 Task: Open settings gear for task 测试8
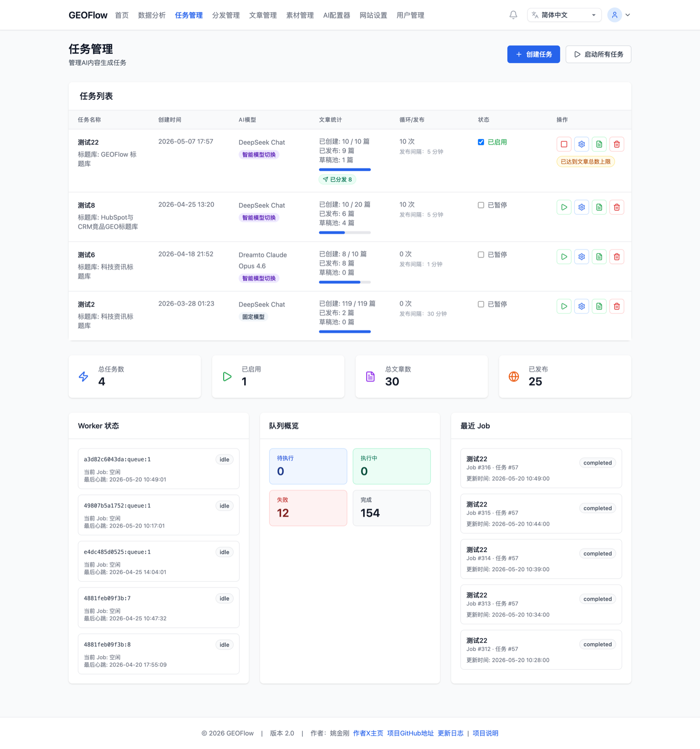581,207
